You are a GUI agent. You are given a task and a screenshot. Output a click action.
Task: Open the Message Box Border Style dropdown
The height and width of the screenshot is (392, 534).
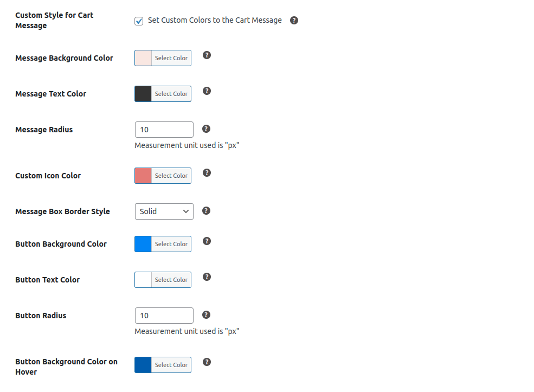coord(164,211)
